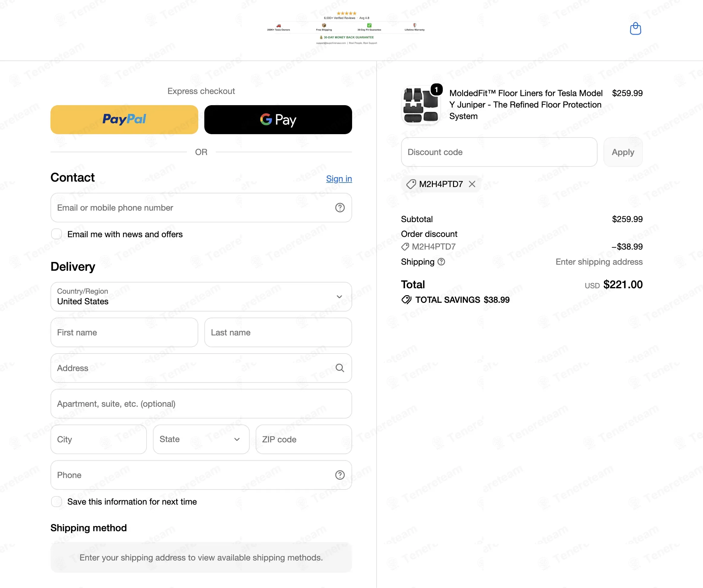The image size is (703, 588).
Task: Pay with PayPal express checkout
Action: (x=124, y=119)
